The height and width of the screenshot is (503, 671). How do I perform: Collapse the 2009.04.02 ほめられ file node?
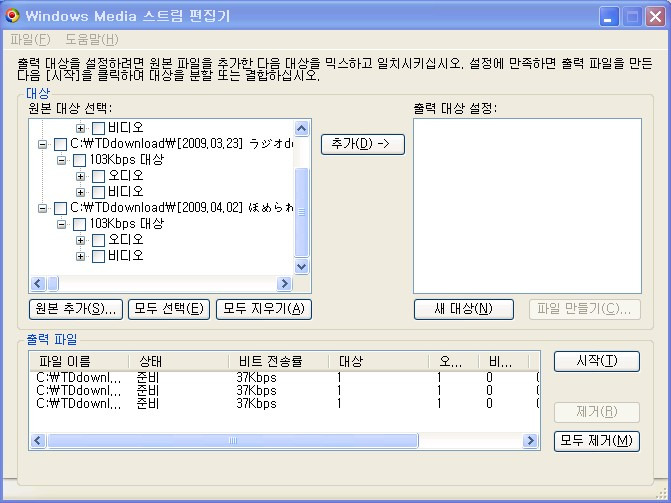[42, 208]
